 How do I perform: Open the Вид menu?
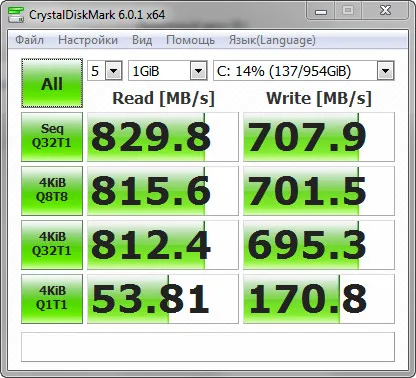(x=142, y=40)
